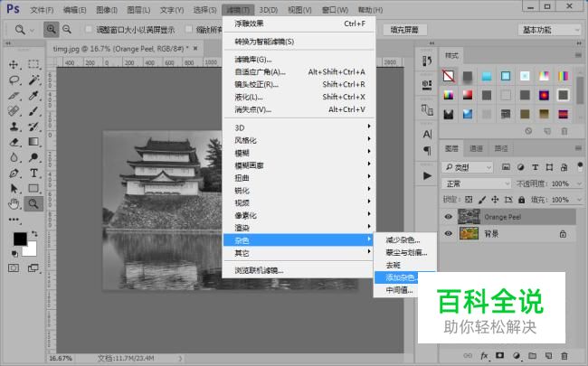Toggle pixel layer filter icon
This screenshot has width=588, height=366.
tap(506, 167)
